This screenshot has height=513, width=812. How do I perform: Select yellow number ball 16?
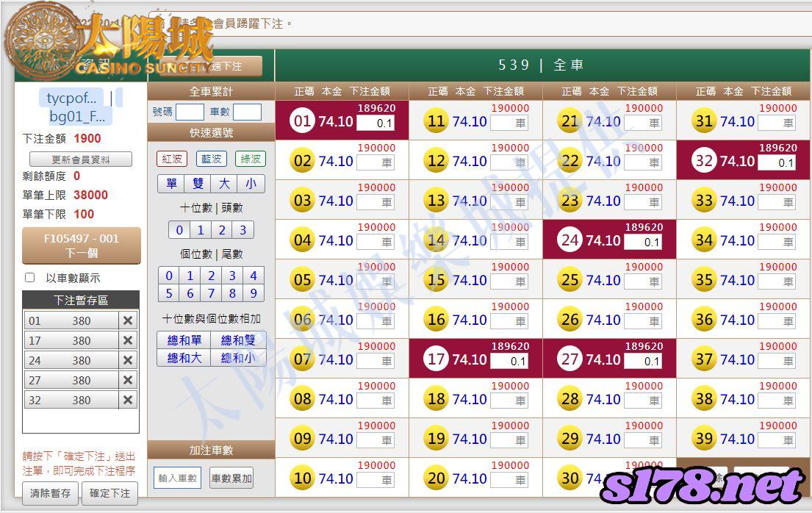[x=436, y=320]
